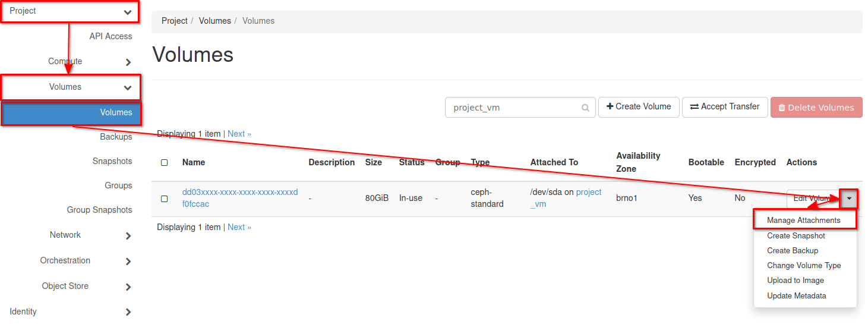Screen dimensions: 868x324
Task: Select Upload to Image menu entry
Action: point(795,281)
